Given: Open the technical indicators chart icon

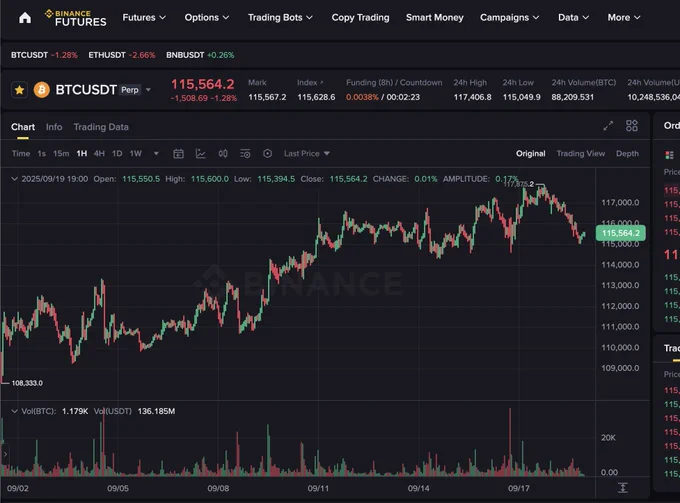Looking at the screenshot, I should (x=200, y=154).
